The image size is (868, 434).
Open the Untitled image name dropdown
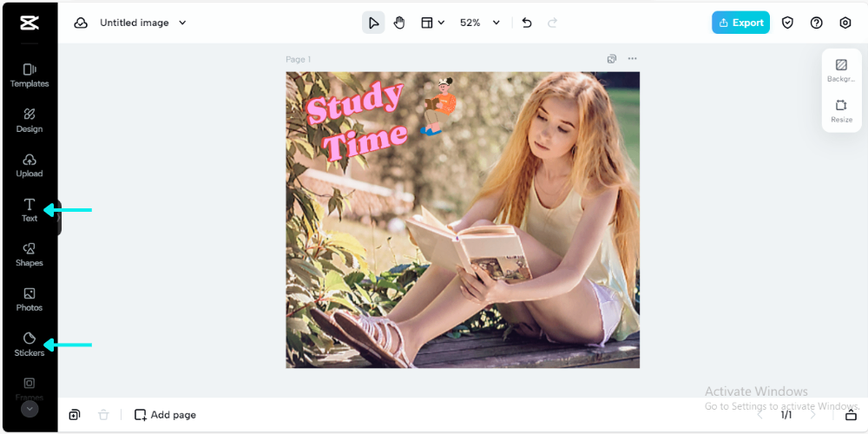click(x=182, y=23)
